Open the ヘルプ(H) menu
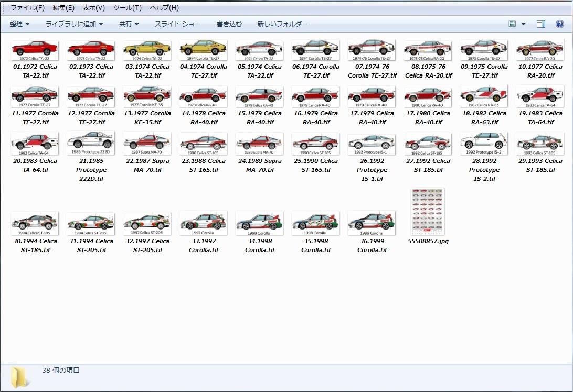 pyautogui.click(x=164, y=8)
